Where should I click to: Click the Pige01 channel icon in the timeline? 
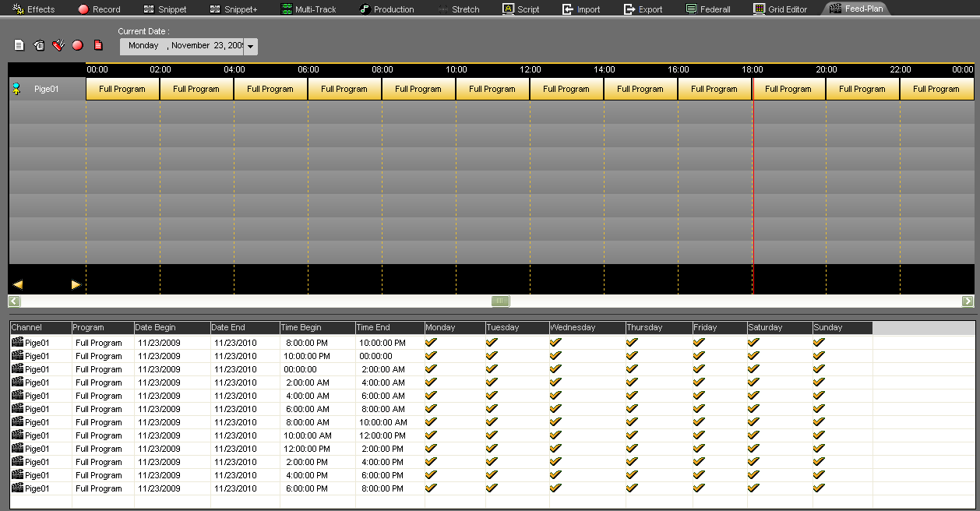(x=16, y=90)
